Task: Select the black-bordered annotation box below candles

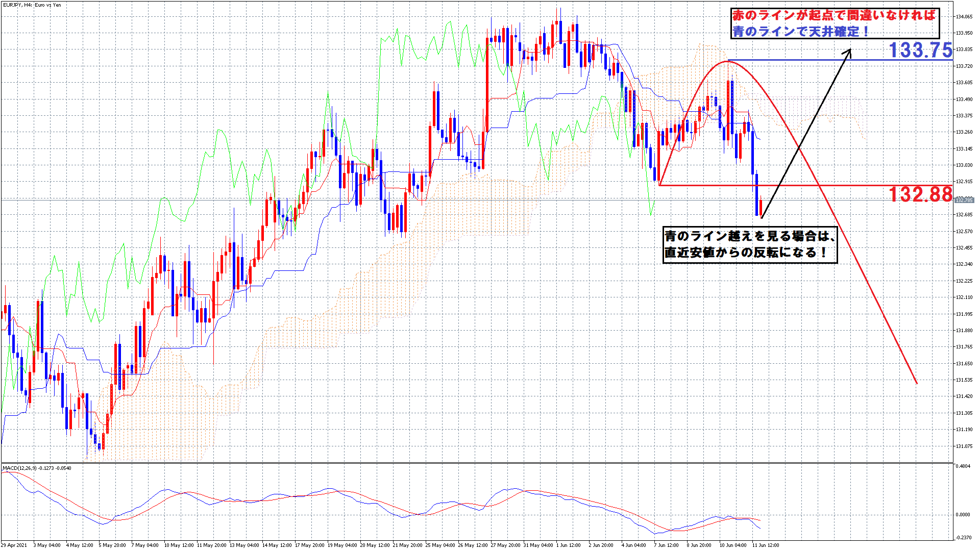Action: (x=750, y=245)
